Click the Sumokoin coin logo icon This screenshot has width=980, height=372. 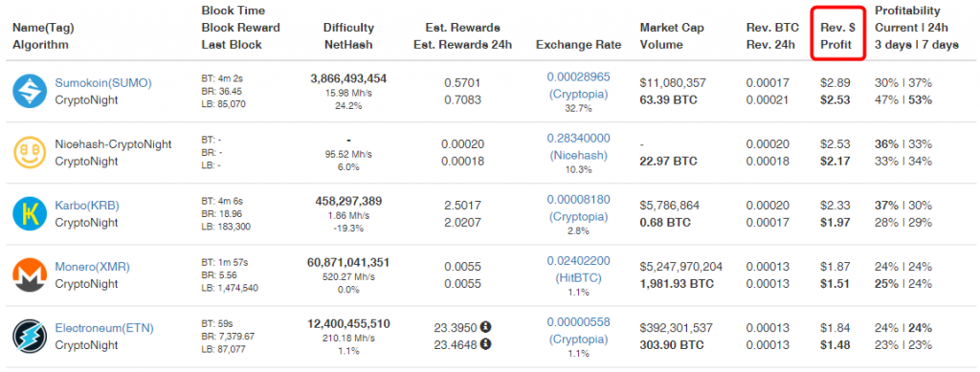30,91
